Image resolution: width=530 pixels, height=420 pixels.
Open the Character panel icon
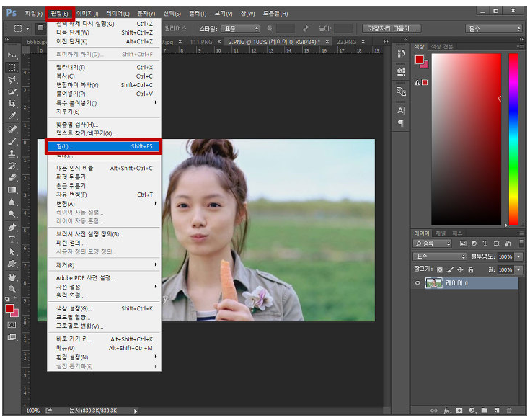point(401,110)
